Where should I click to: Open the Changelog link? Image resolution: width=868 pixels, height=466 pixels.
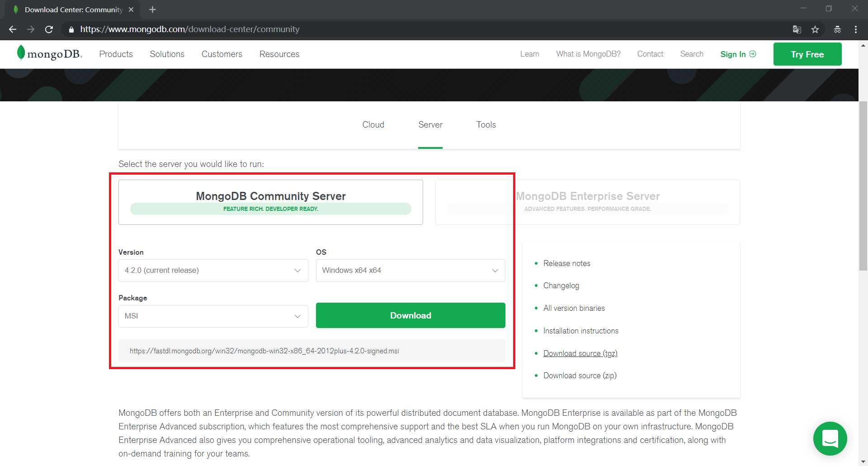[x=561, y=285]
